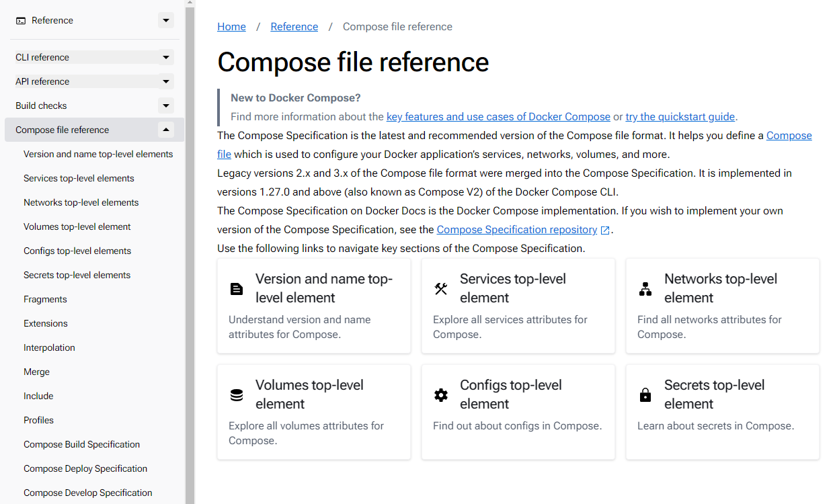Expand the Build checks section
Image resolution: width=833 pixels, height=504 pixels.
[166, 106]
